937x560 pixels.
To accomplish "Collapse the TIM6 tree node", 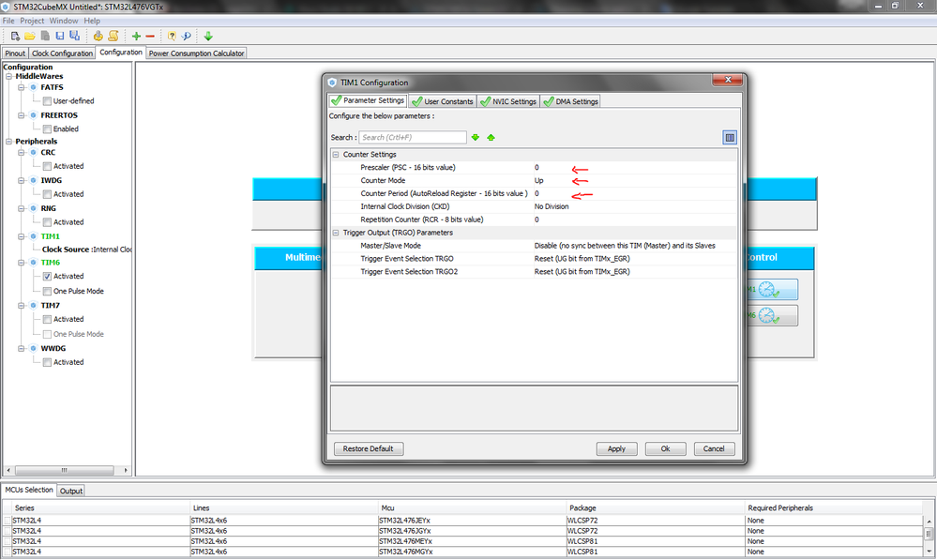I will coord(22,263).
